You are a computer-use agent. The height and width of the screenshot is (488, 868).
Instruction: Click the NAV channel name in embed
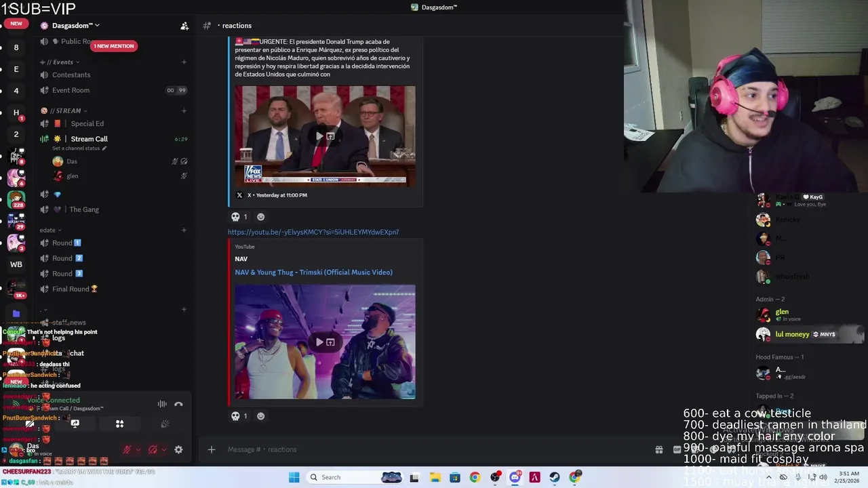(241, 259)
